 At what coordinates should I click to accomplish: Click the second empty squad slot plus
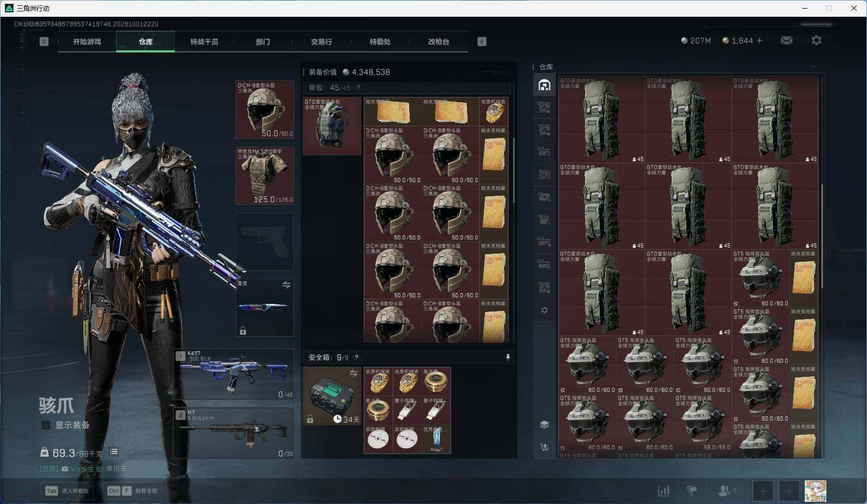click(789, 491)
